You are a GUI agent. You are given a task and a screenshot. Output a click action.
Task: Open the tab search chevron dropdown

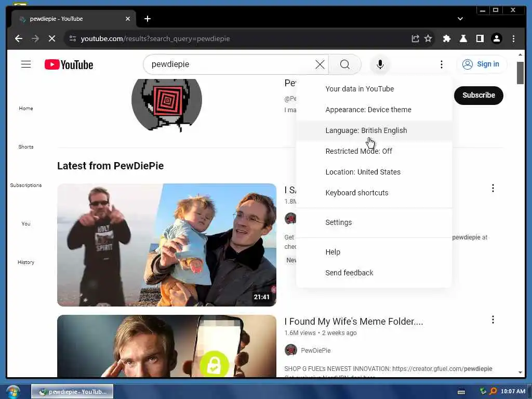(460, 19)
